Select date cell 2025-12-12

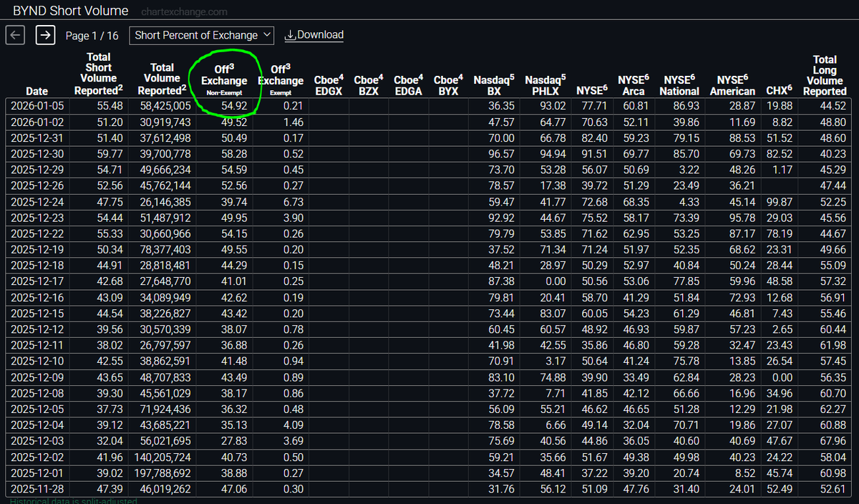point(37,329)
